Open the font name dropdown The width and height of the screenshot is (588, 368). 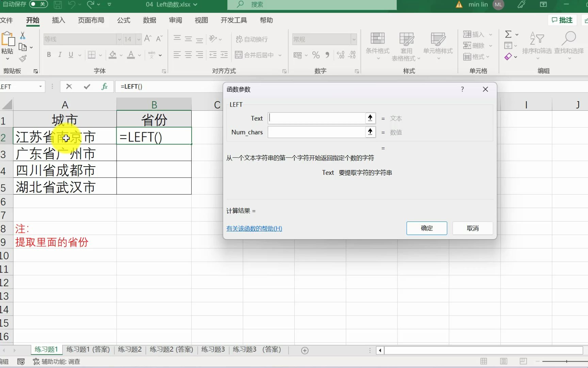pos(119,39)
